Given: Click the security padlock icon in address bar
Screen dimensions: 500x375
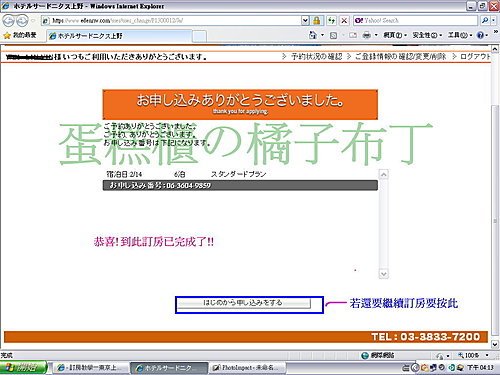Looking at the screenshot, I should point(317,21).
